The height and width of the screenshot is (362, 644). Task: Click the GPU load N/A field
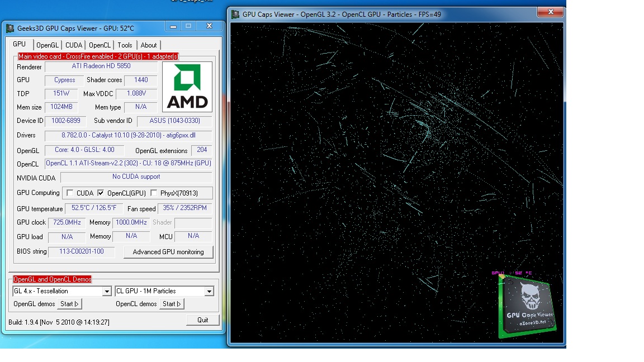[67, 237]
